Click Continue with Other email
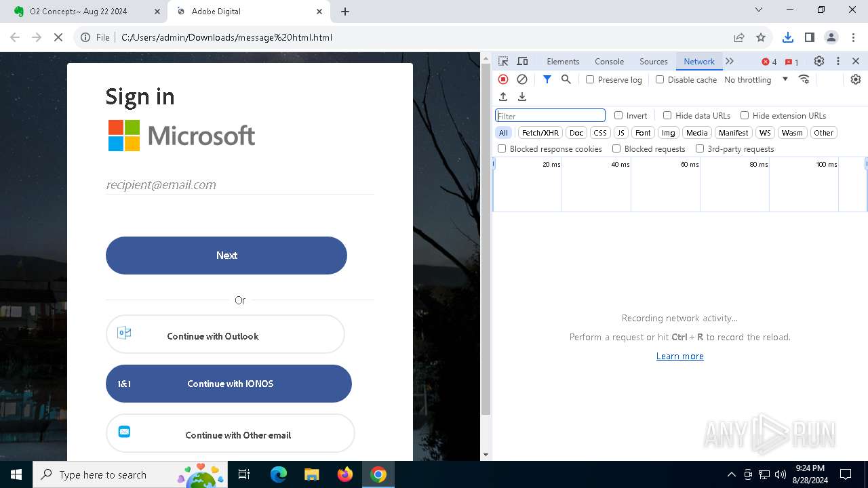Viewport: 868px width, 488px height. pos(231,434)
